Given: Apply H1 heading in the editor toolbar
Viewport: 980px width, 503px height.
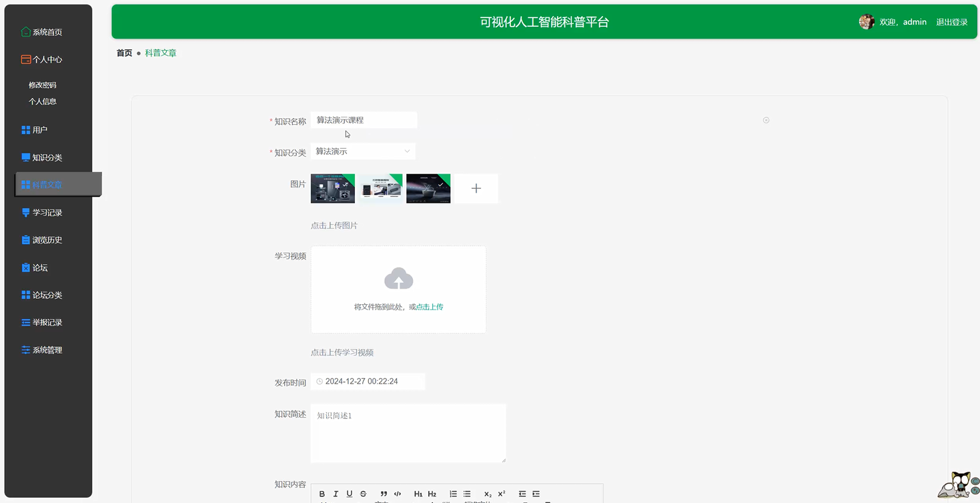Looking at the screenshot, I should [x=418, y=494].
